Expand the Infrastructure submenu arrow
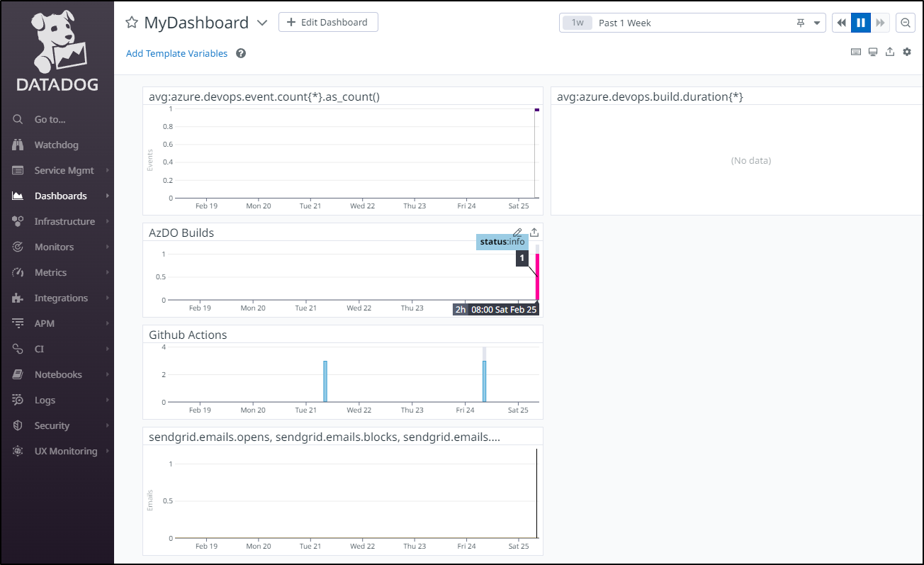924x565 pixels. tap(108, 221)
